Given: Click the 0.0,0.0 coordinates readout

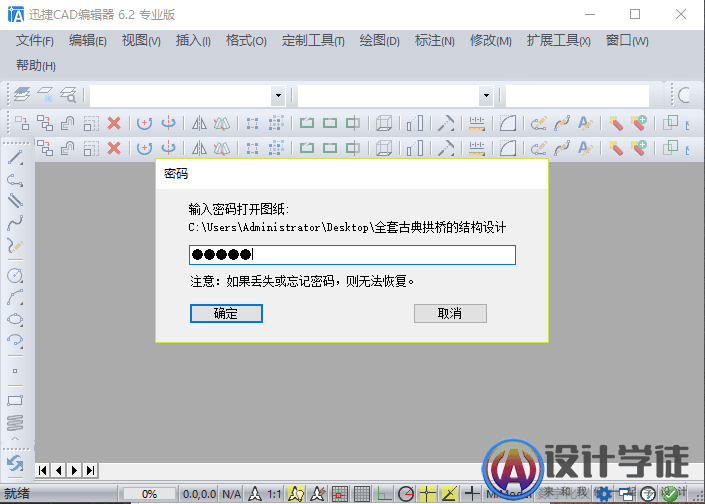Looking at the screenshot, I should tap(199, 494).
